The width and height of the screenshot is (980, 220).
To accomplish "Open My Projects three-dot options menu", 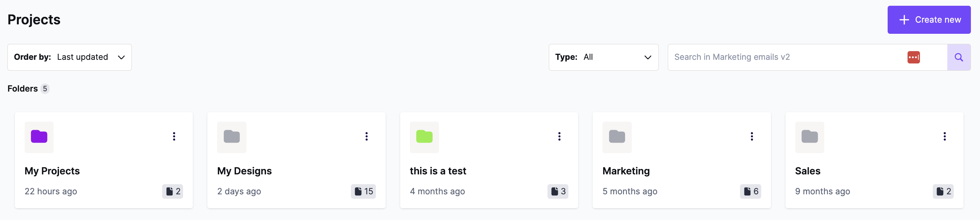I will pyautogui.click(x=174, y=137).
